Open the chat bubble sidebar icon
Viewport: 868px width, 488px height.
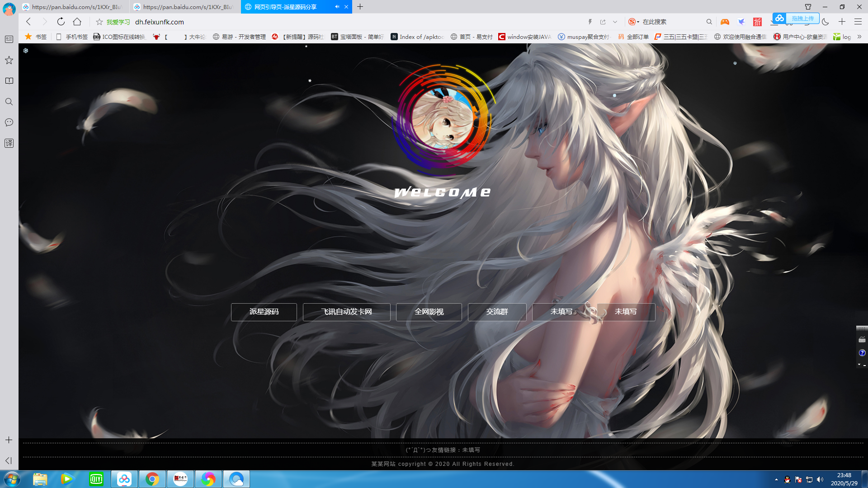pos(9,122)
